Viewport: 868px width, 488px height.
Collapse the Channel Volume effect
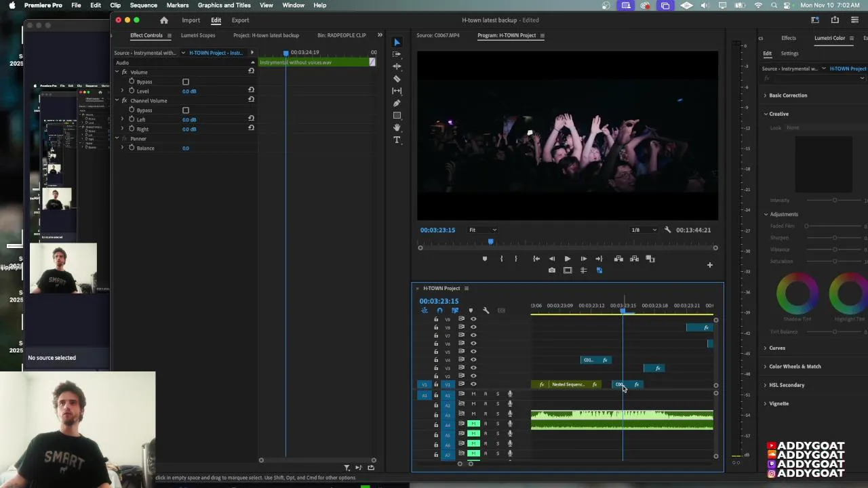click(x=117, y=100)
